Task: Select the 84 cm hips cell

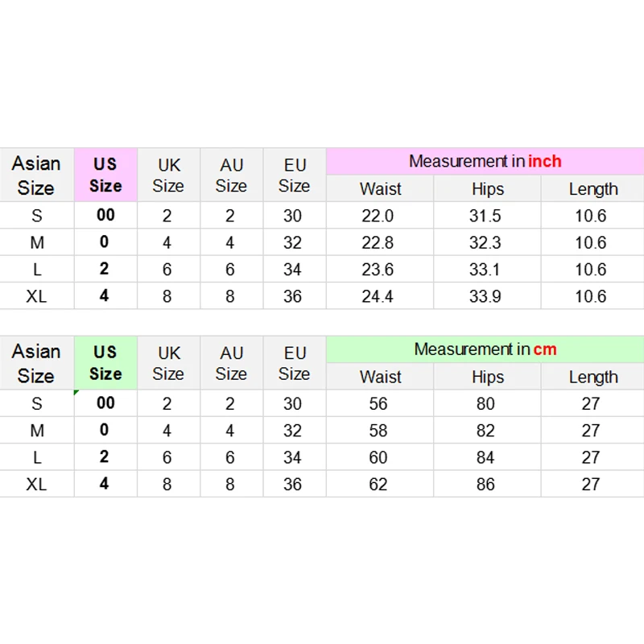Action: pyautogui.click(x=485, y=457)
